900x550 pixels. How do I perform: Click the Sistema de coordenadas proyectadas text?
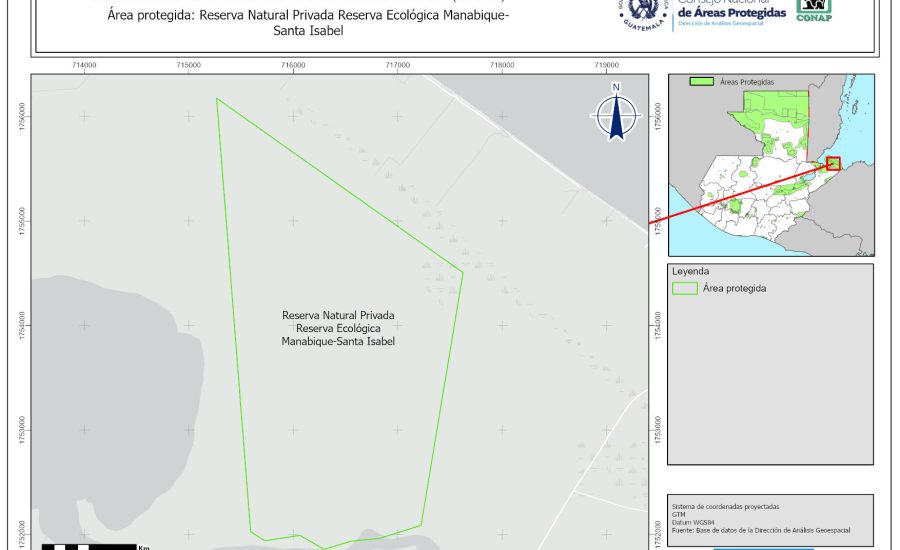pos(724,507)
